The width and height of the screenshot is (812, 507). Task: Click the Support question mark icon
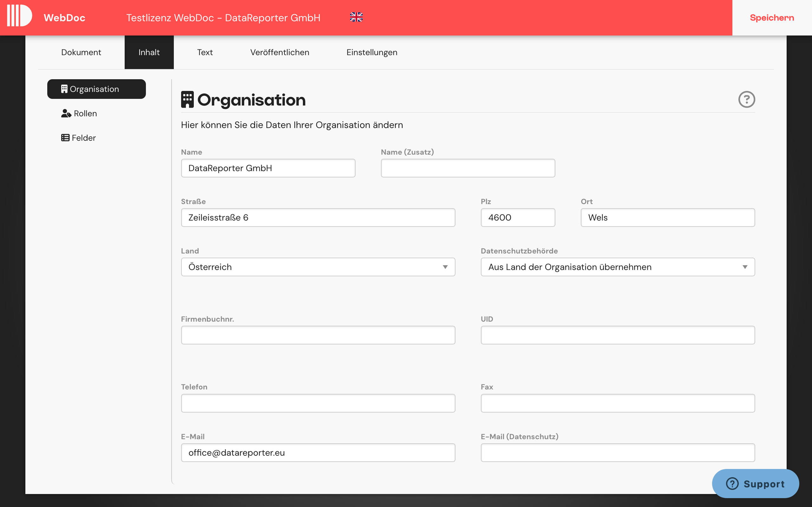(x=732, y=484)
